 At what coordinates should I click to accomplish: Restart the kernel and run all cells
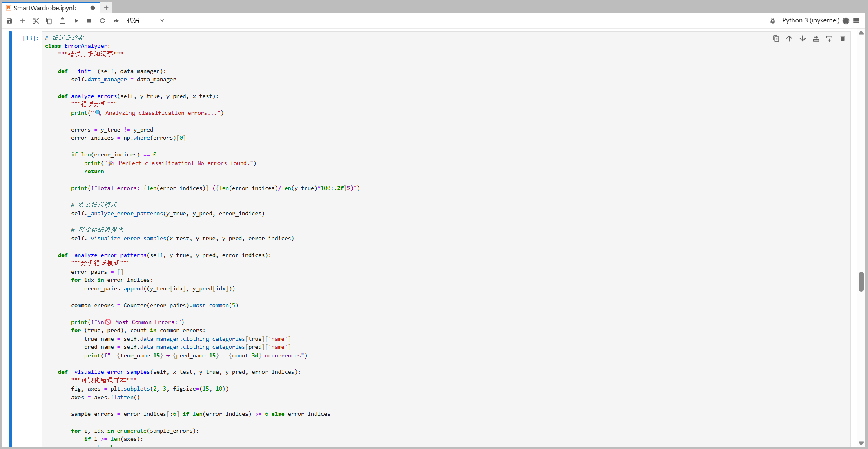(116, 21)
